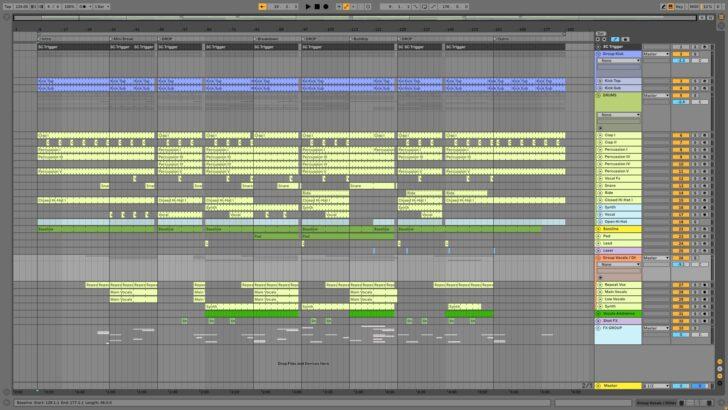Screen dimensions: 728x410
Task: Click the Arrangement Record button
Action: coord(325,6)
